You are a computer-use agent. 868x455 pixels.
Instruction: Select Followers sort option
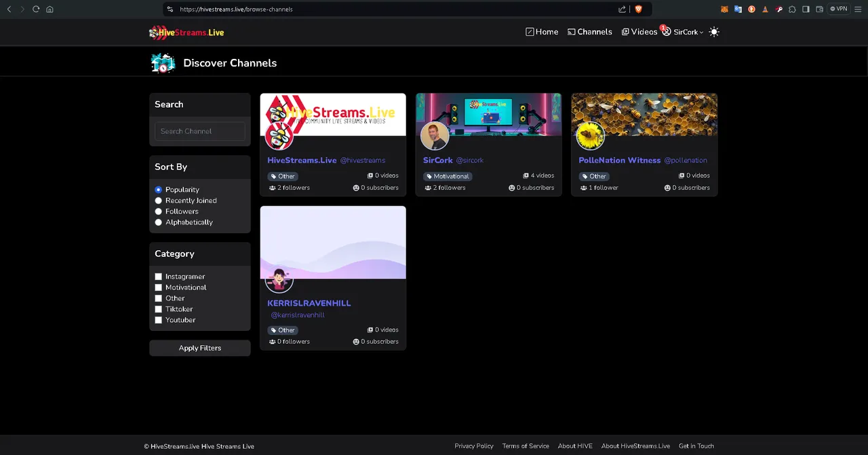pos(159,212)
